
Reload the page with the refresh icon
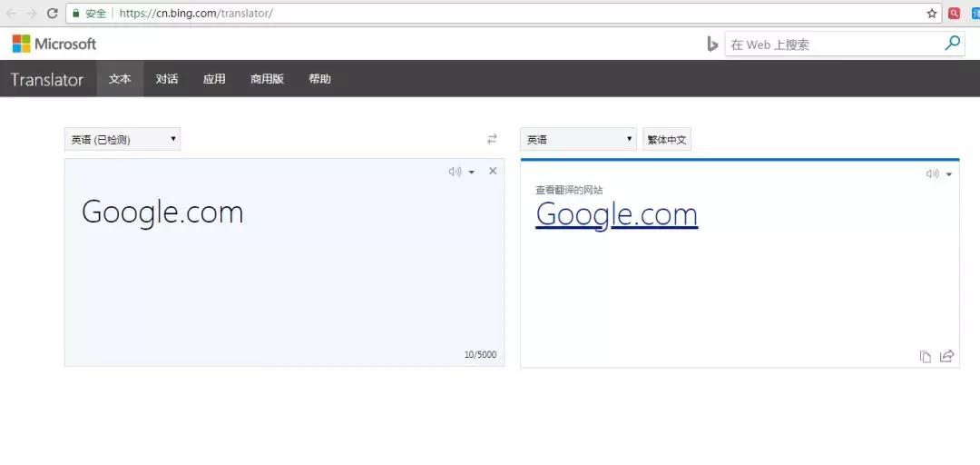53,13
